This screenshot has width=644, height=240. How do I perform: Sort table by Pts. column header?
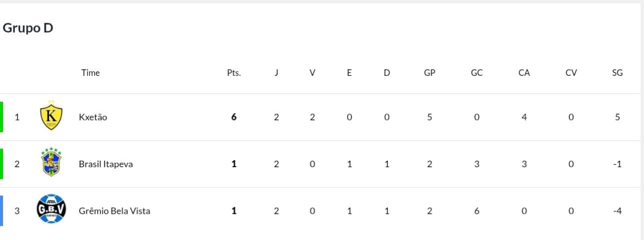click(x=234, y=73)
